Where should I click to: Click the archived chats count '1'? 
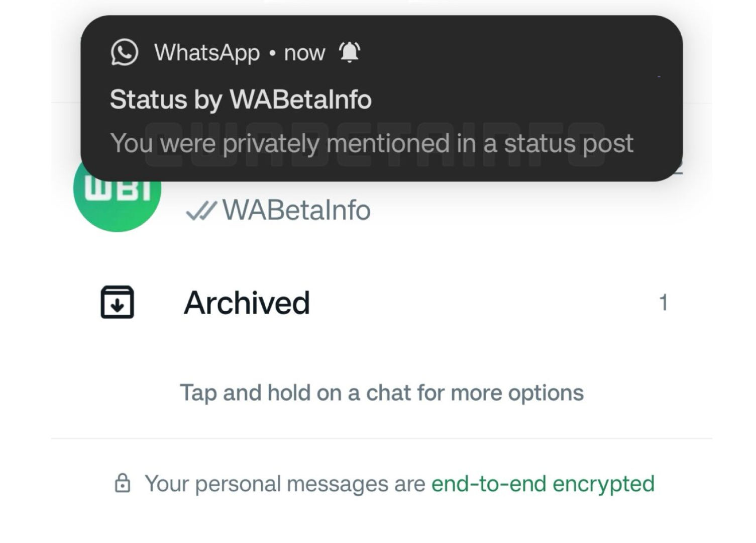663,303
